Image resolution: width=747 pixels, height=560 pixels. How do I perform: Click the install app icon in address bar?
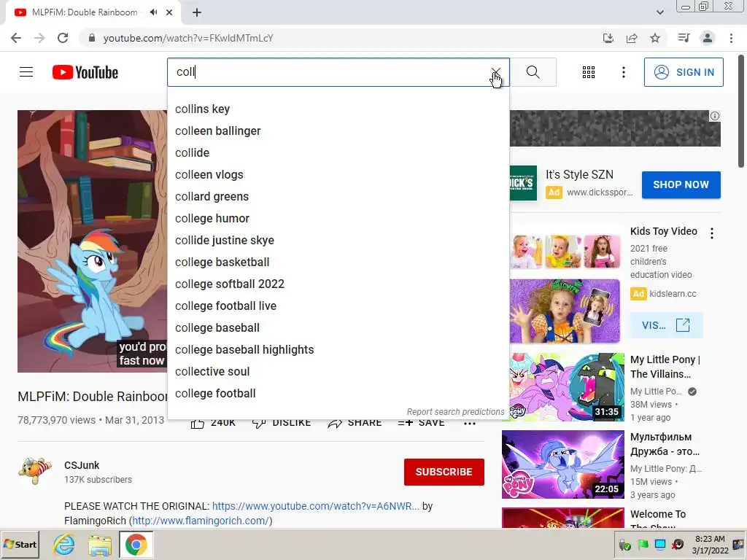click(x=608, y=38)
